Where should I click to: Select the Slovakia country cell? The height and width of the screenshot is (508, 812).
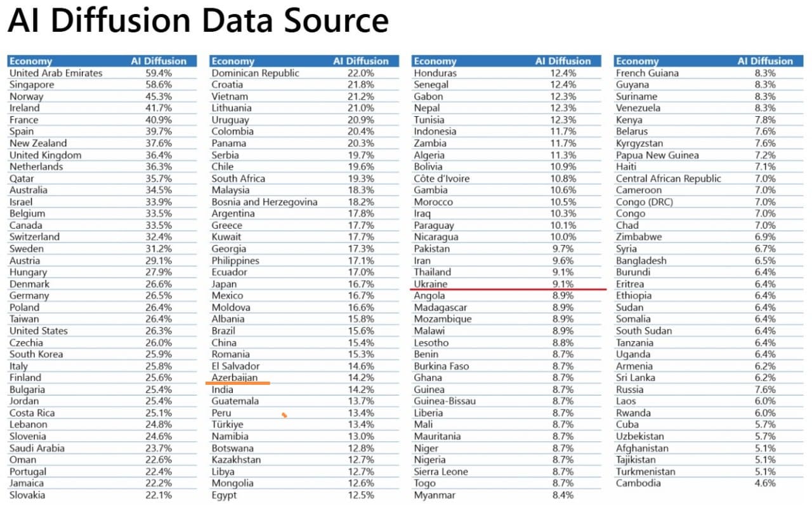coord(27,495)
